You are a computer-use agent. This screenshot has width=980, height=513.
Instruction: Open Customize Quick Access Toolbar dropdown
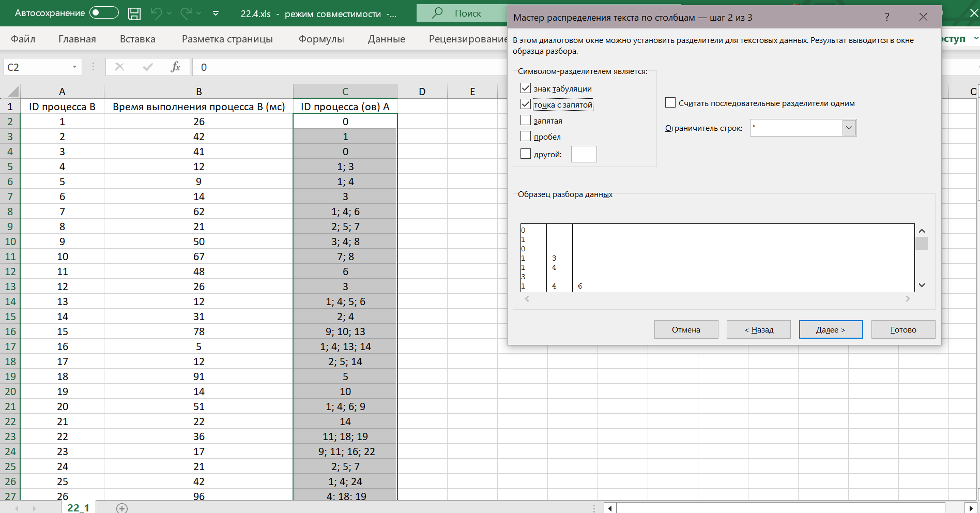[x=216, y=13]
